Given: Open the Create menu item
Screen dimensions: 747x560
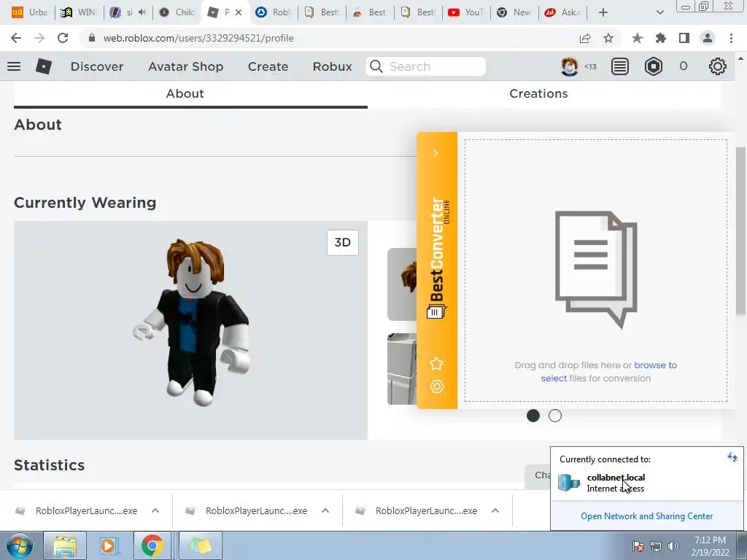Looking at the screenshot, I should pos(268,66).
